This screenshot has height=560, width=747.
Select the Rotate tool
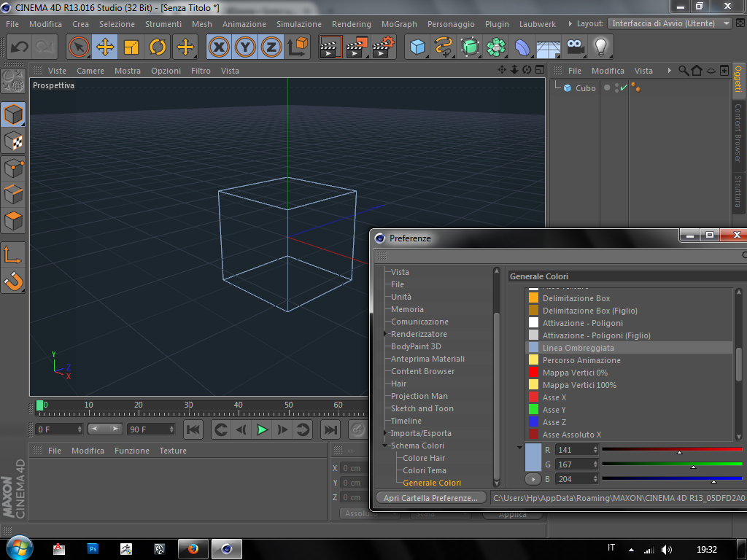coord(158,47)
